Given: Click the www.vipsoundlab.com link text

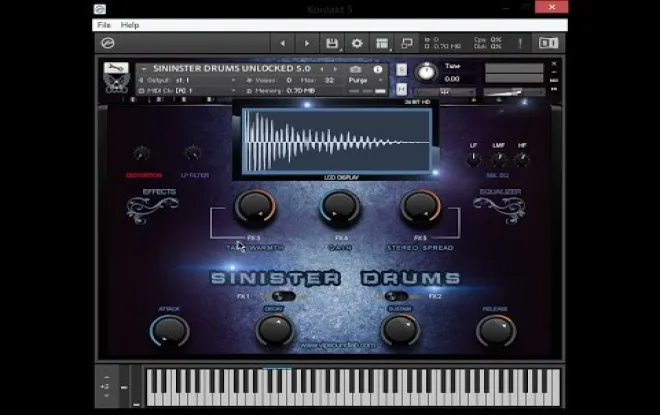Looking at the screenshot, I should coord(338,345).
